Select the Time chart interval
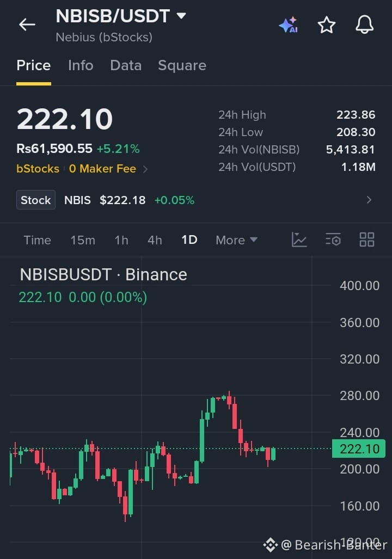Image resolution: width=392 pixels, height=559 pixels. pos(37,240)
